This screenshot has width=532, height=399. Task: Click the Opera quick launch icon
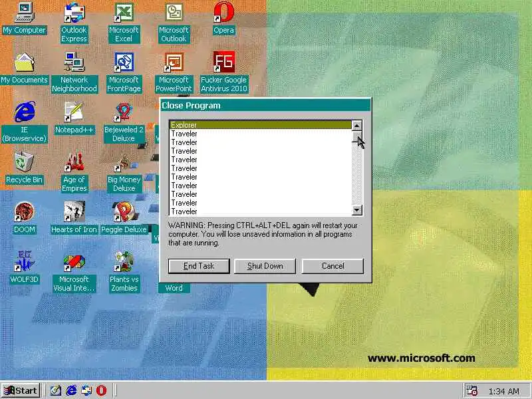click(x=101, y=390)
